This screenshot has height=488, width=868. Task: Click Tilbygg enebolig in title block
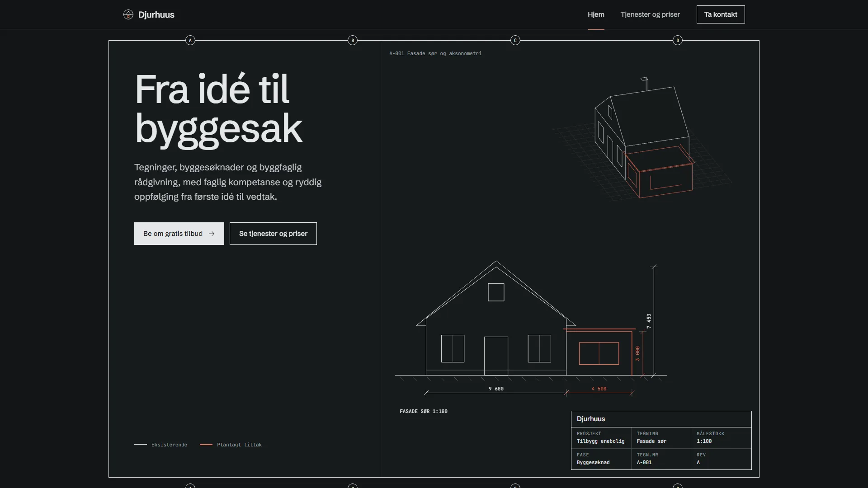[600, 441]
